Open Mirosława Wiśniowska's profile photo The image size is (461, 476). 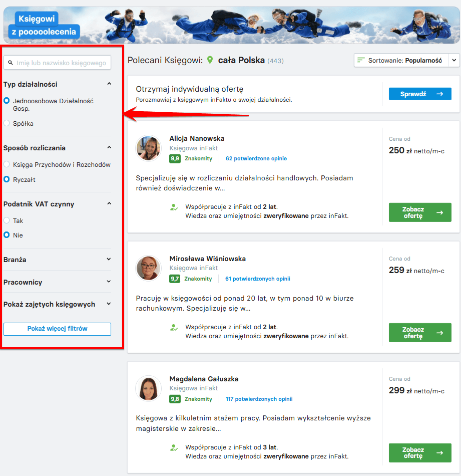click(x=148, y=268)
